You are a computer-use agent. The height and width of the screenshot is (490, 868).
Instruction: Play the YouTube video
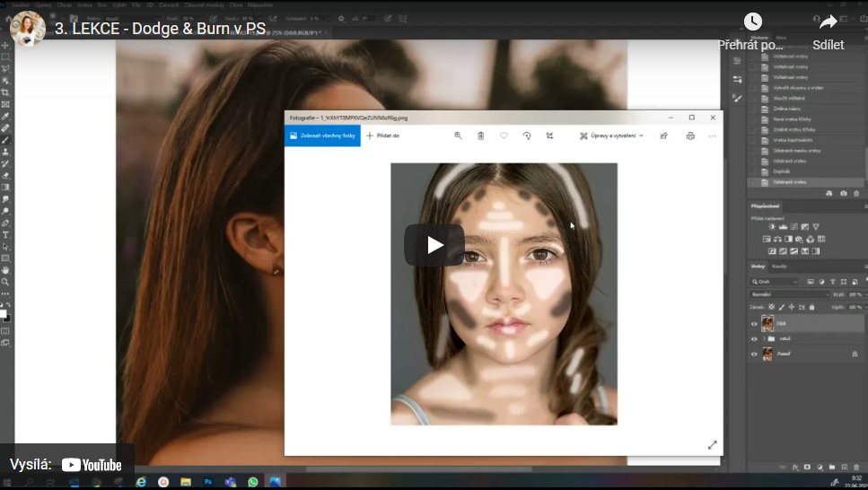pyautogui.click(x=434, y=245)
